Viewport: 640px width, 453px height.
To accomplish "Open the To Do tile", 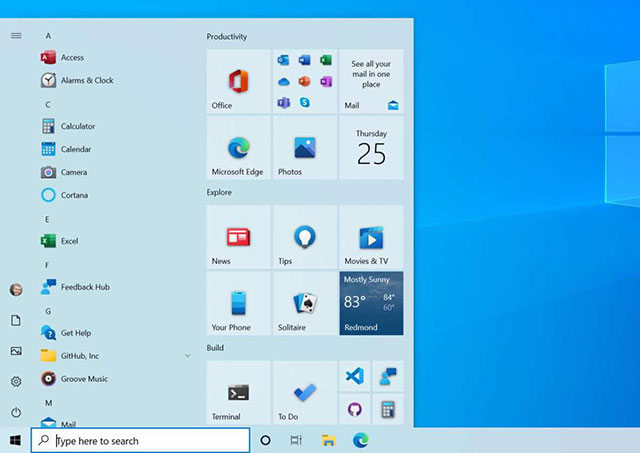I will 305,393.
